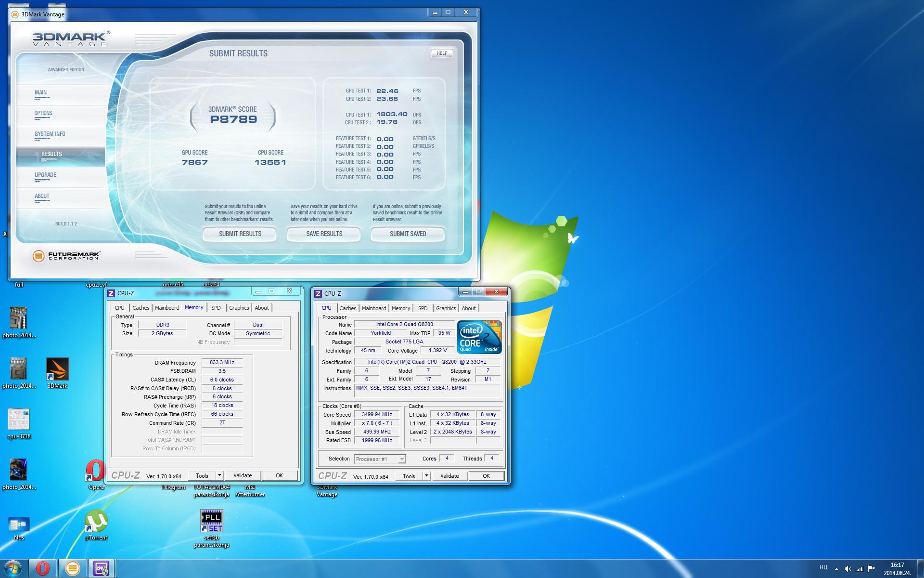
Task: Click the SAVE RESULTS button
Action: click(x=324, y=234)
